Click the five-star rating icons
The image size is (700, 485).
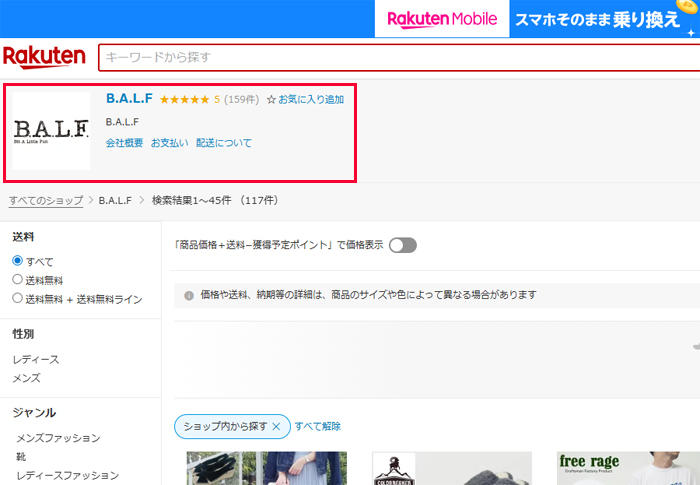pyautogui.click(x=184, y=100)
